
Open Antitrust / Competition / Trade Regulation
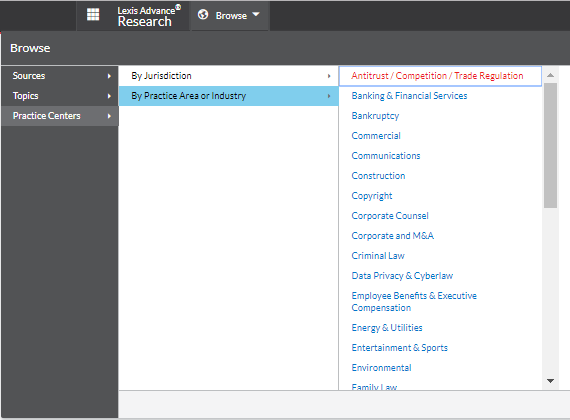437,76
